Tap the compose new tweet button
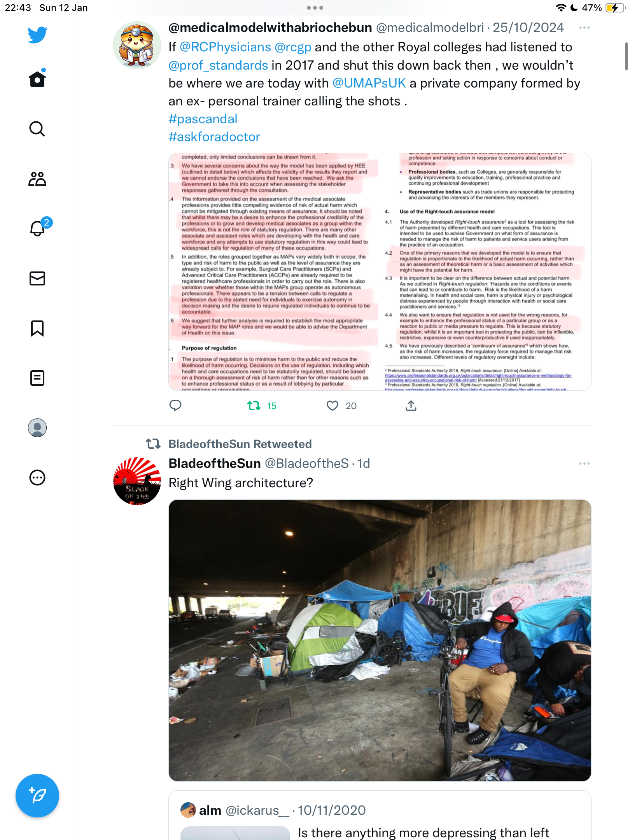Image resolution: width=630 pixels, height=840 pixels. 37,796
